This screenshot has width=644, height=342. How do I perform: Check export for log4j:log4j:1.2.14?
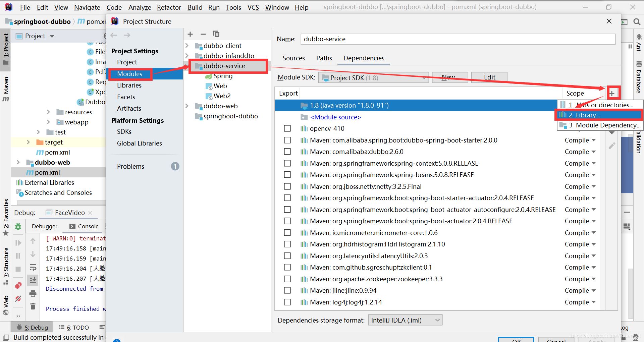(287, 302)
